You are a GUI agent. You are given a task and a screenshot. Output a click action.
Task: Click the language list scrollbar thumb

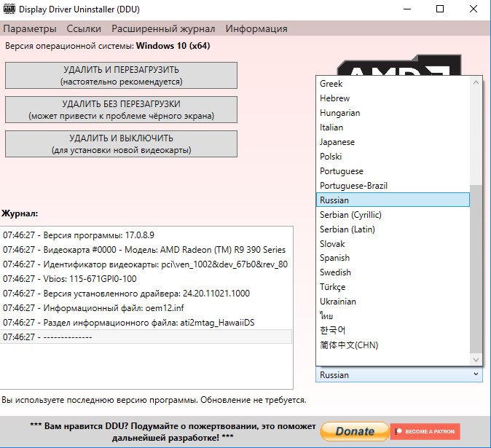pyautogui.click(x=476, y=269)
